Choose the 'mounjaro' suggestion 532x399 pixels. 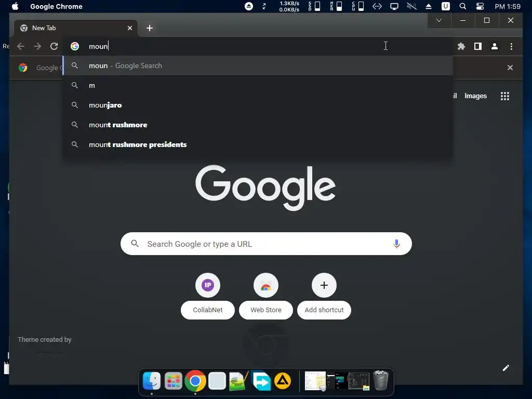(x=258, y=105)
